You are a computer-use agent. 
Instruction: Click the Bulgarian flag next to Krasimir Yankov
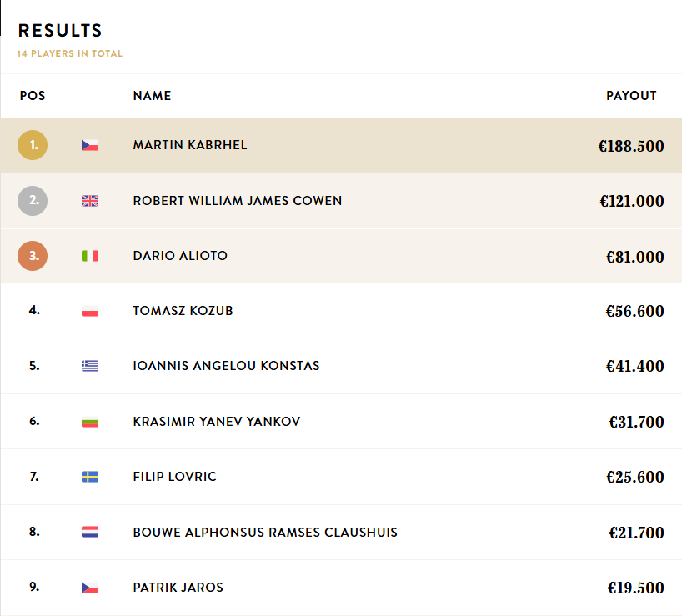pos(90,422)
